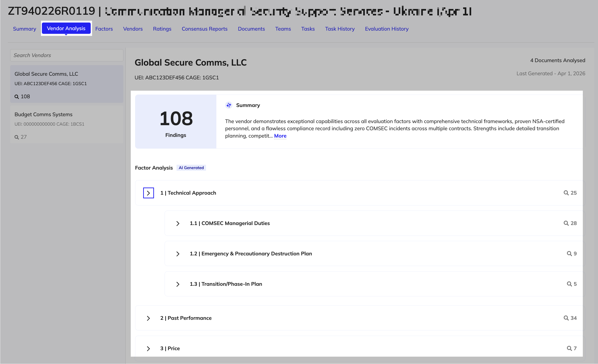Viewport: 598px width, 364px height.
Task: Click findings magnifier for Price row
Action: pyautogui.click(x=569, y=349)
